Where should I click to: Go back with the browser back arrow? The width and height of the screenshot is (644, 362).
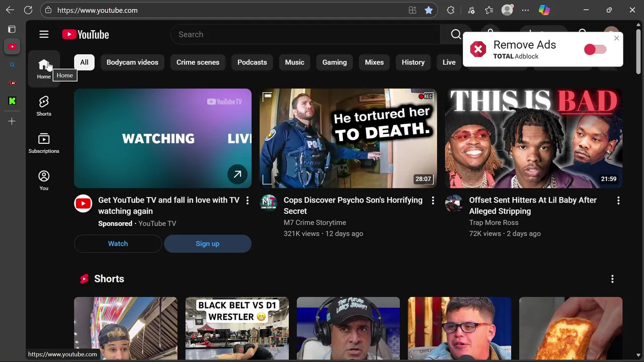(10, 10)
